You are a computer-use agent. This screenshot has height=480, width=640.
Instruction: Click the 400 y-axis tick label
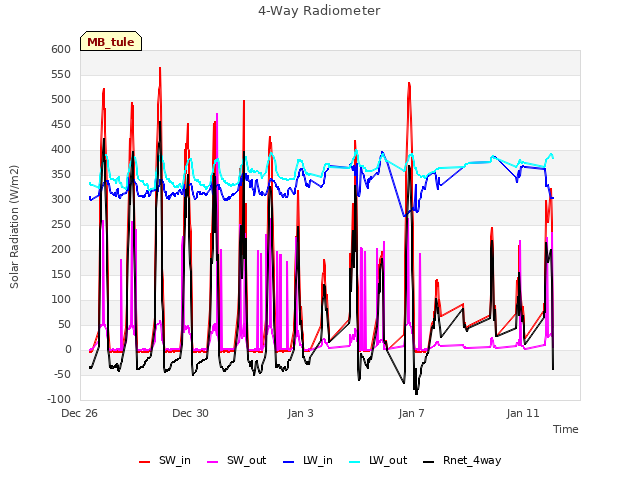(61, 150)
